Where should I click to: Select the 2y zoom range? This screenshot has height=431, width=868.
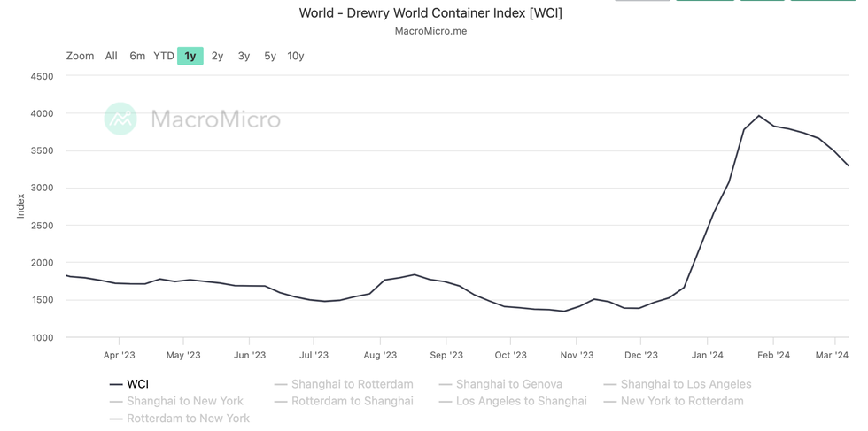tap(217, 56)
